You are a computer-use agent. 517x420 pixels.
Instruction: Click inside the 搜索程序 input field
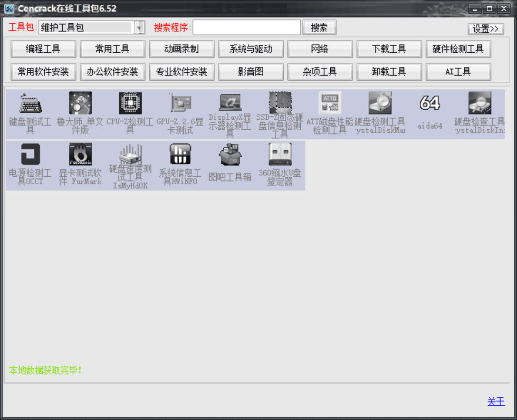246,28
